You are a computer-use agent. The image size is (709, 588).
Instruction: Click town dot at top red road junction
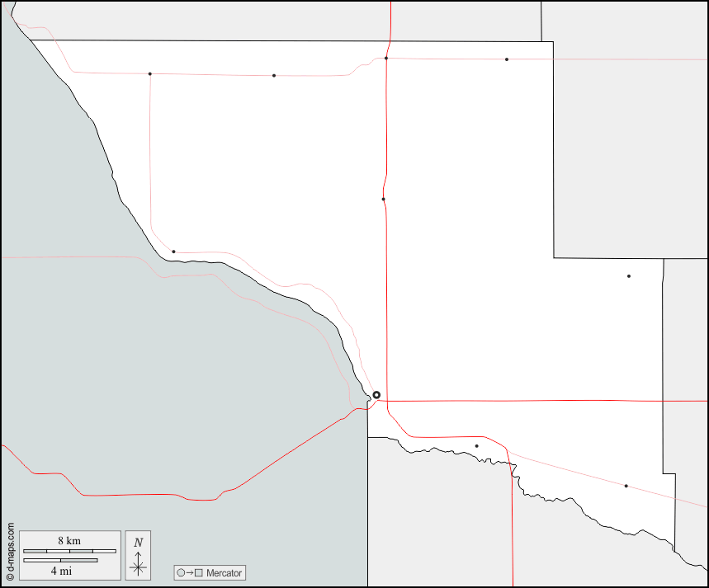tap(386, 59)
